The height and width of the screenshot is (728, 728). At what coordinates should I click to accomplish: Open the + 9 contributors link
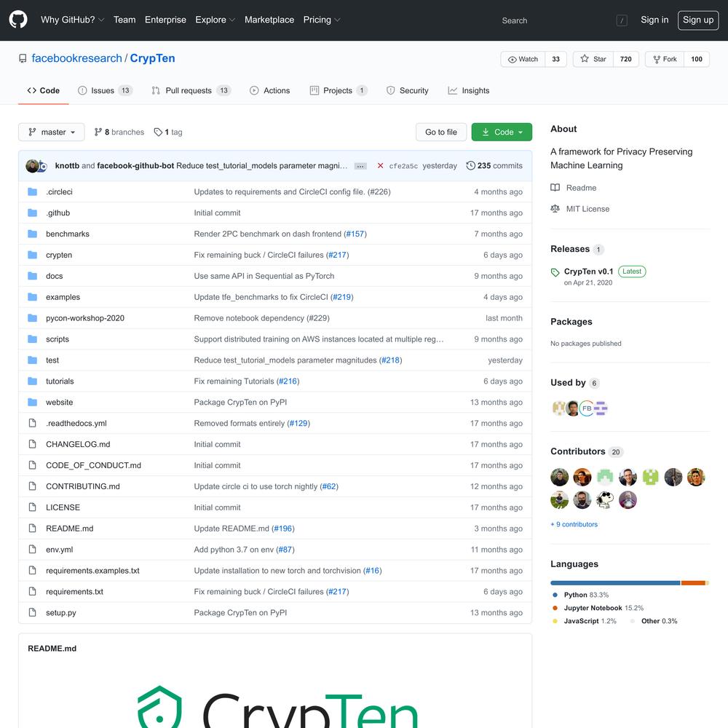pyautogui.click(x=574, y=525)
